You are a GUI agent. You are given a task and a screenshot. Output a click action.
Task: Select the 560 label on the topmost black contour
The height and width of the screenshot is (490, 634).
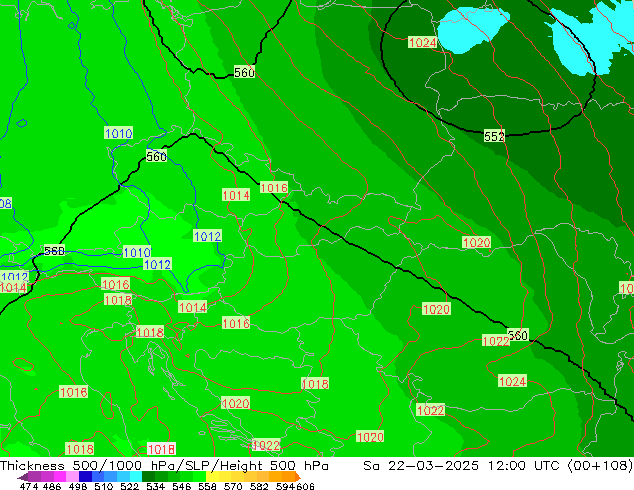(244, 72)
